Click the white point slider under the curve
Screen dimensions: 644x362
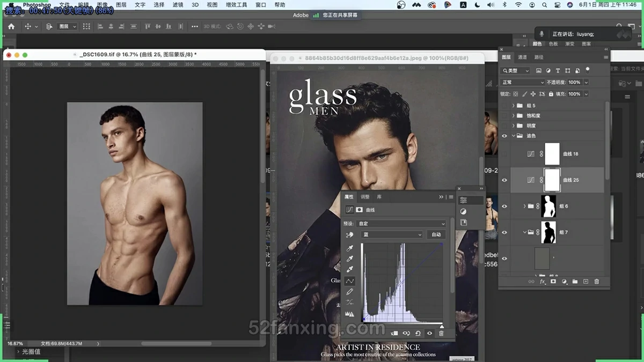pyautogui.click(x=442, y=326)
